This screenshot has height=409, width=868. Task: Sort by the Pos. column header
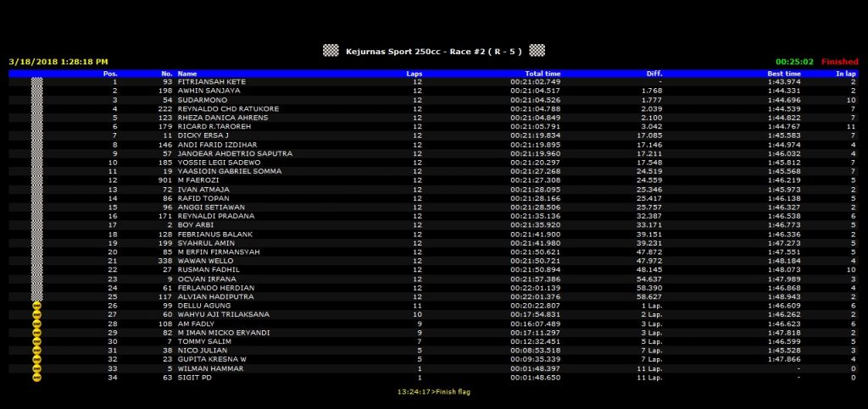pos(109,74)
